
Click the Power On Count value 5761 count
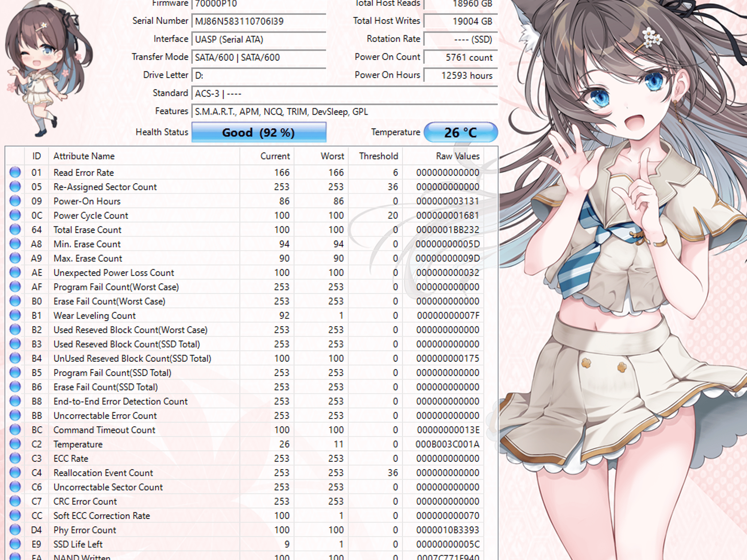461,57
